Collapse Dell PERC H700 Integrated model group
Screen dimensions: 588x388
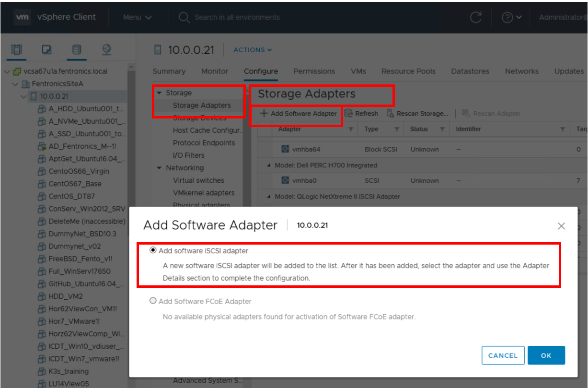point(269,165)
